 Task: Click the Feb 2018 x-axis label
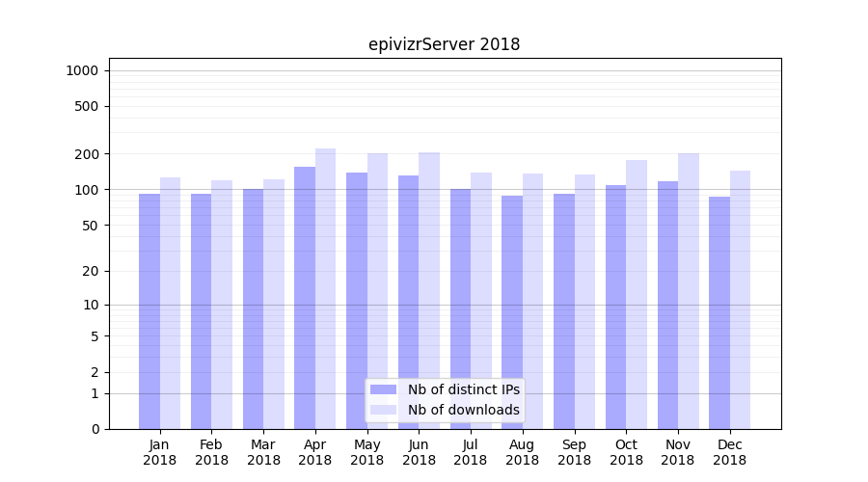[x=211, y=452]
